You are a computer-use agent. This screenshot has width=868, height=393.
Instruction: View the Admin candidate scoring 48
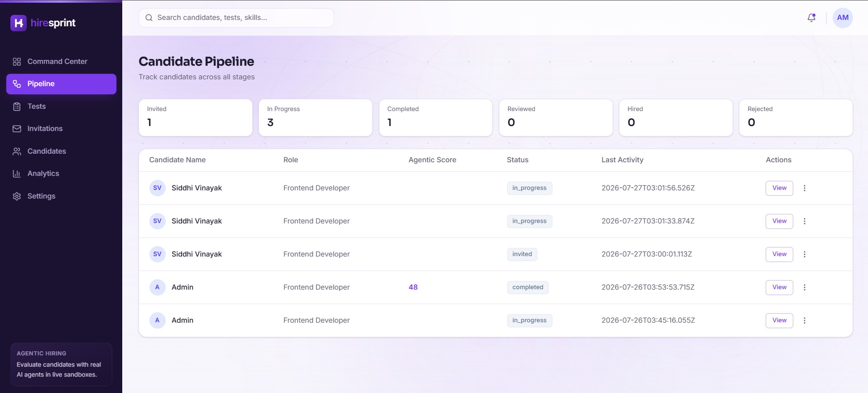(x=779, y=287)
